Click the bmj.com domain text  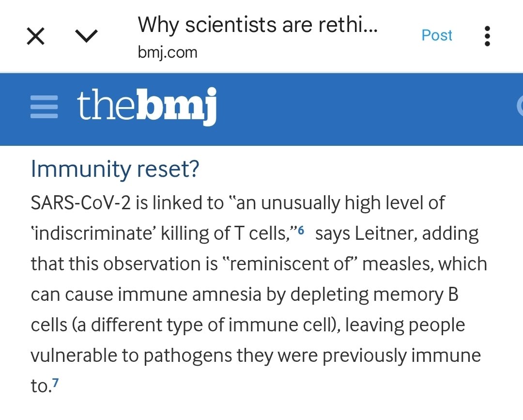tap(168, 52)
